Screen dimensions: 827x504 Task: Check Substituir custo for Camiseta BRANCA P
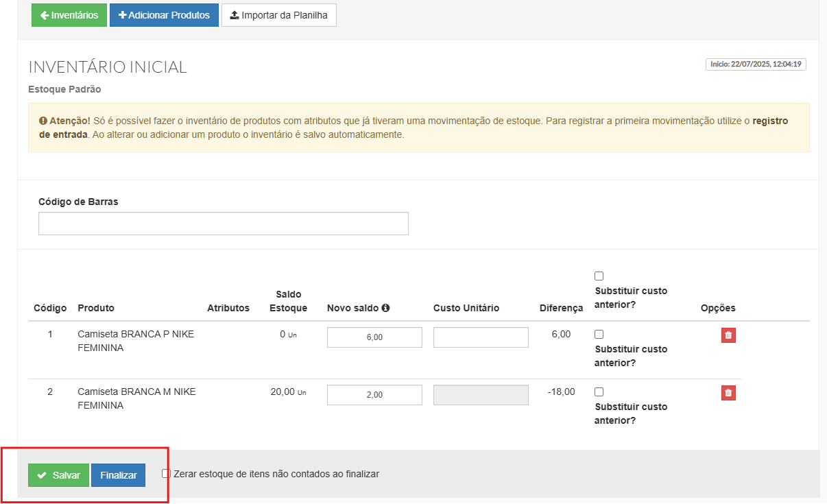pyautogui.click(x=599, y=334)
